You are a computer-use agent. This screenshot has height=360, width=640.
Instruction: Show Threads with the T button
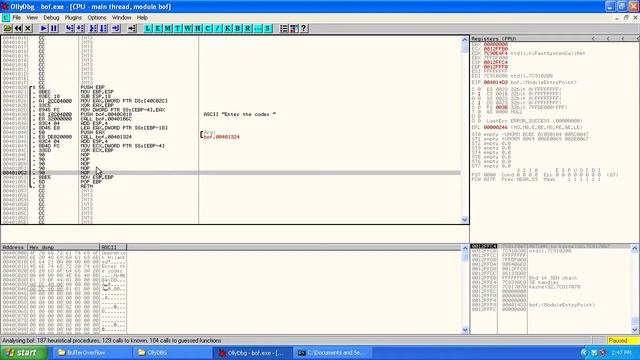178,28
